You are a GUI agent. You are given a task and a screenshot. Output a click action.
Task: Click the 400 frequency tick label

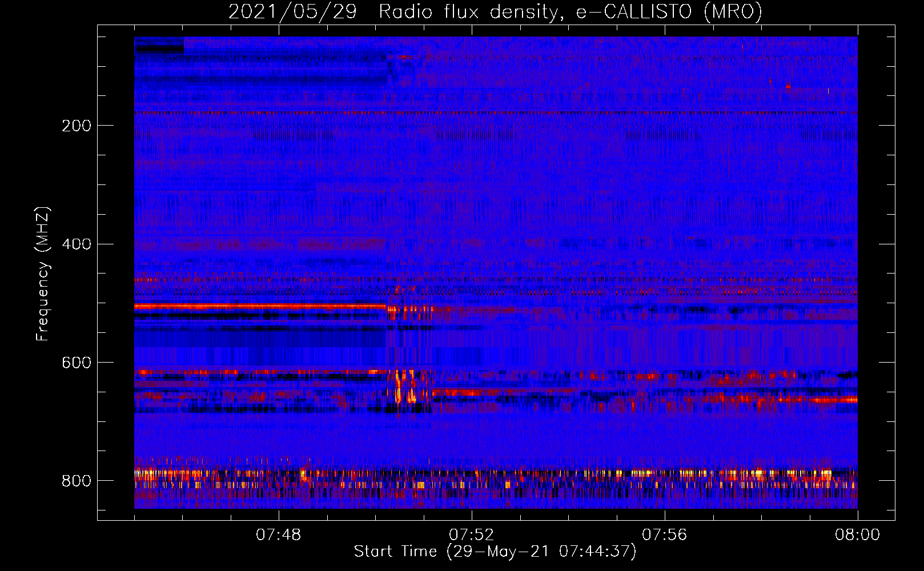[x=77, y=244]
